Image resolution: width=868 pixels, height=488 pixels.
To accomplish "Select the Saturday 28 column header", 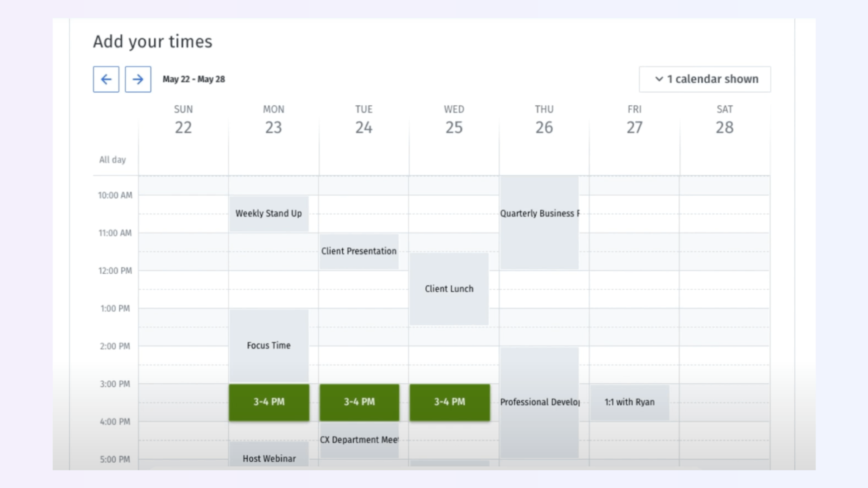I will click(x=724, y=120).
